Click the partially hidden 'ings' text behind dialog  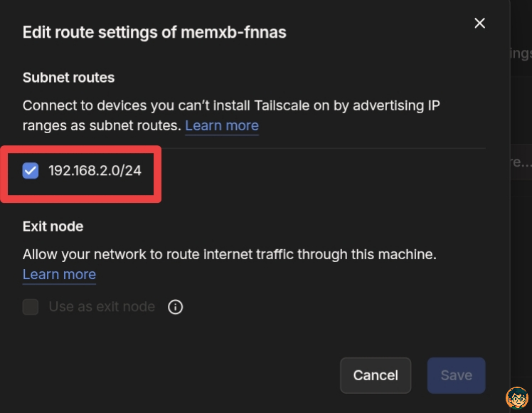tap(521, 54)
